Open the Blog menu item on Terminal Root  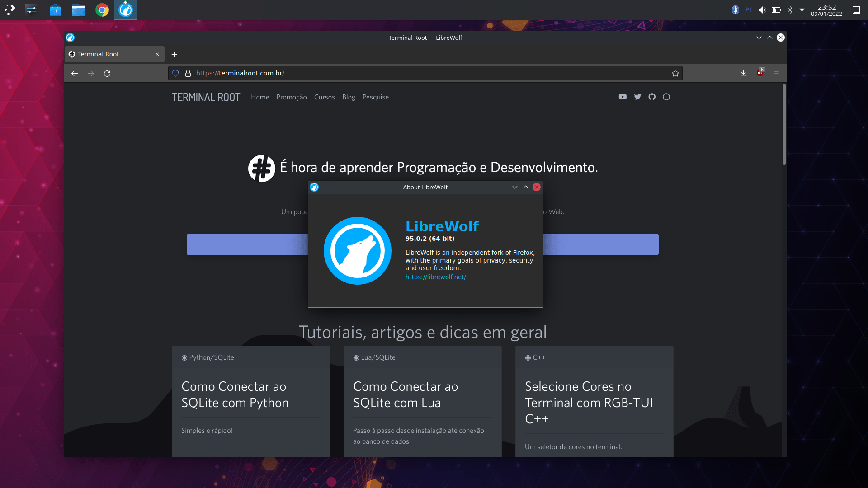348,97
